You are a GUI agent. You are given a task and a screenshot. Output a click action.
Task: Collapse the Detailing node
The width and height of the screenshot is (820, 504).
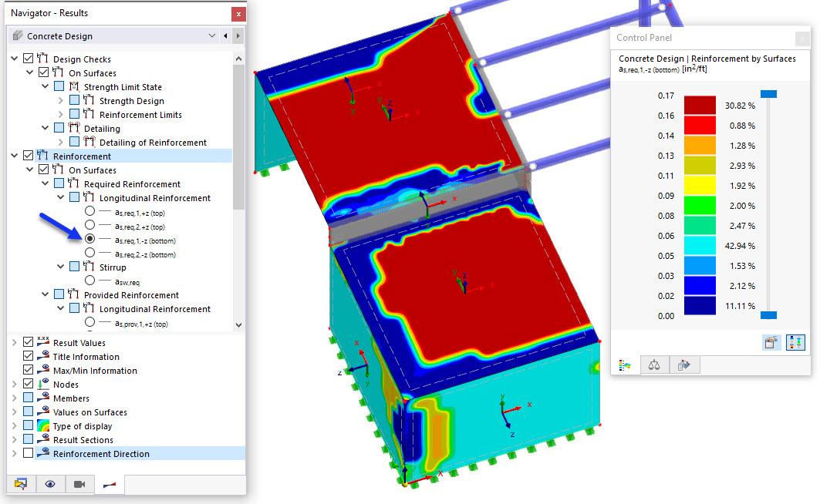coord(45,128)
